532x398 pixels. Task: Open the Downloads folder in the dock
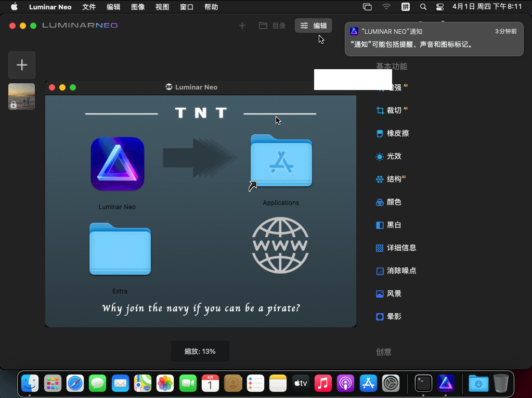click(x=478, y=383)
